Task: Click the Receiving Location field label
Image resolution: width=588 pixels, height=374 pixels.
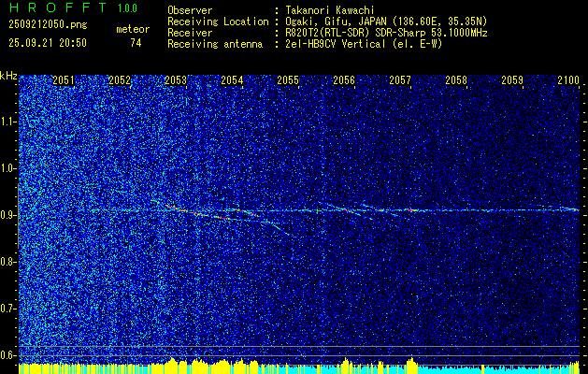Action: click(x=218, y=22)
